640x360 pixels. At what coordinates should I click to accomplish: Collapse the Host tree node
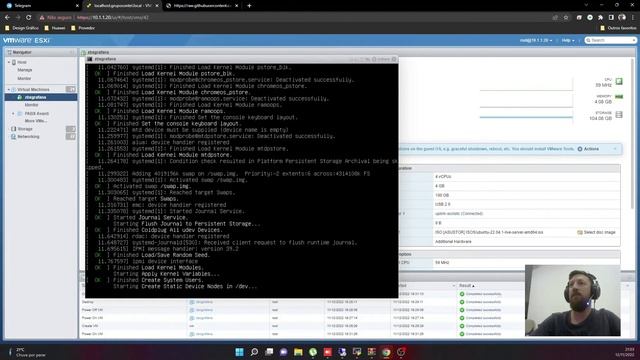(9, 62)
